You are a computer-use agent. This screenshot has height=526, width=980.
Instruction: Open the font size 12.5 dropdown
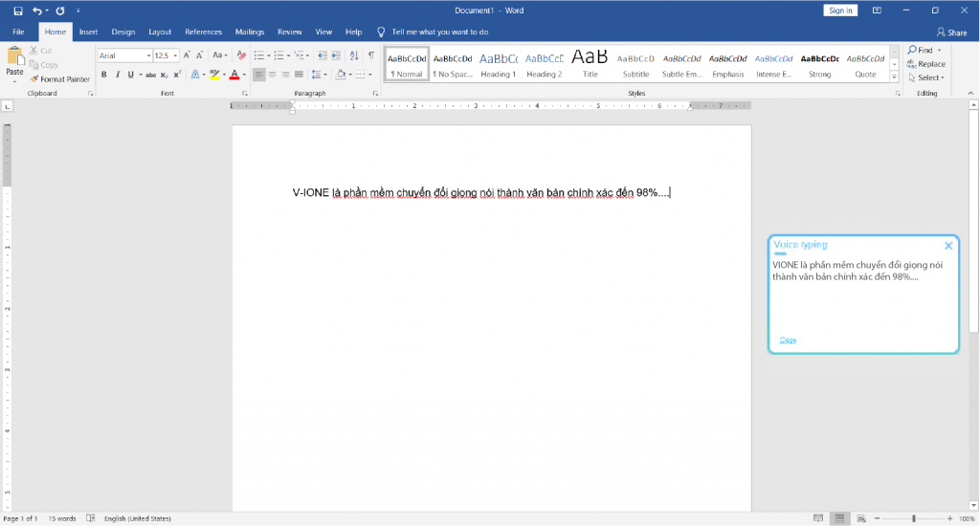[x=176, y=55]
